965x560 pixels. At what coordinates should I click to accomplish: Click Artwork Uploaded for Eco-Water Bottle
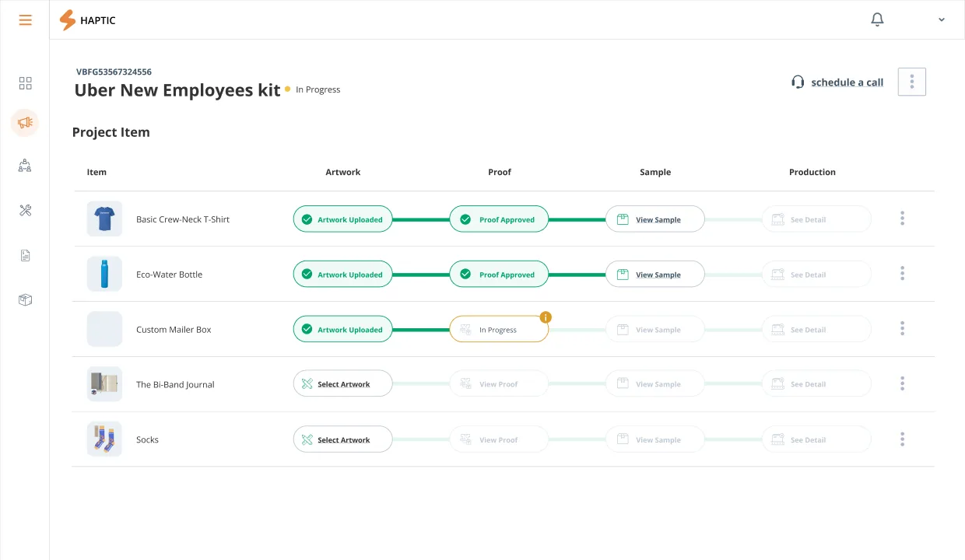[x=343, y=275]
